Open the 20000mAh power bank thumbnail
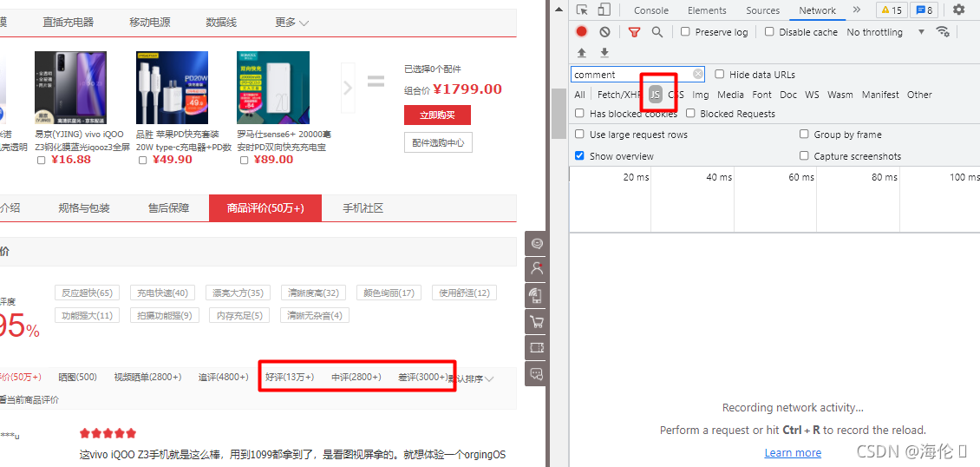980x467 pixels. pyautogui.click(x=273, y=88)
